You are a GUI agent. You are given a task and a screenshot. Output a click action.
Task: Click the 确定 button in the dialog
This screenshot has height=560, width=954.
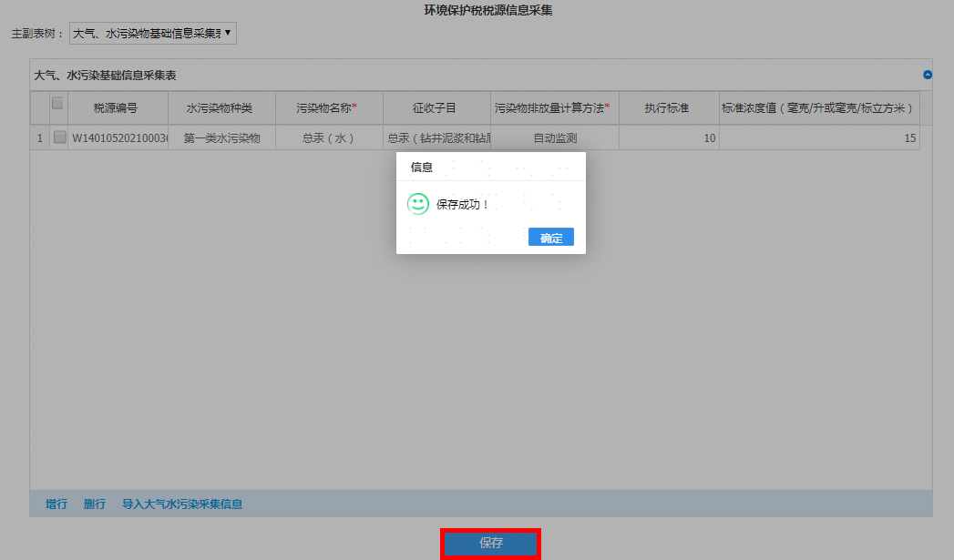pos(550,237)
